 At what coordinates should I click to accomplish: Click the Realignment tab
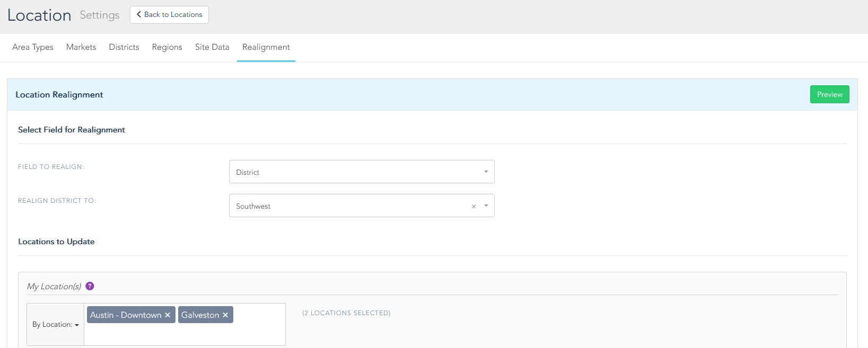[x=266, y=47]
